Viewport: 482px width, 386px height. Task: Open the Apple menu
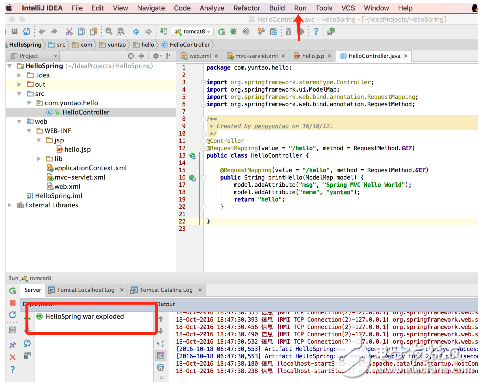[9, 8]
